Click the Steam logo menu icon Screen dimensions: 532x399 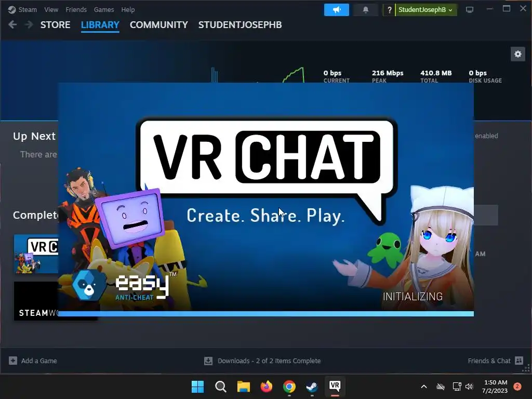[12, 10]
